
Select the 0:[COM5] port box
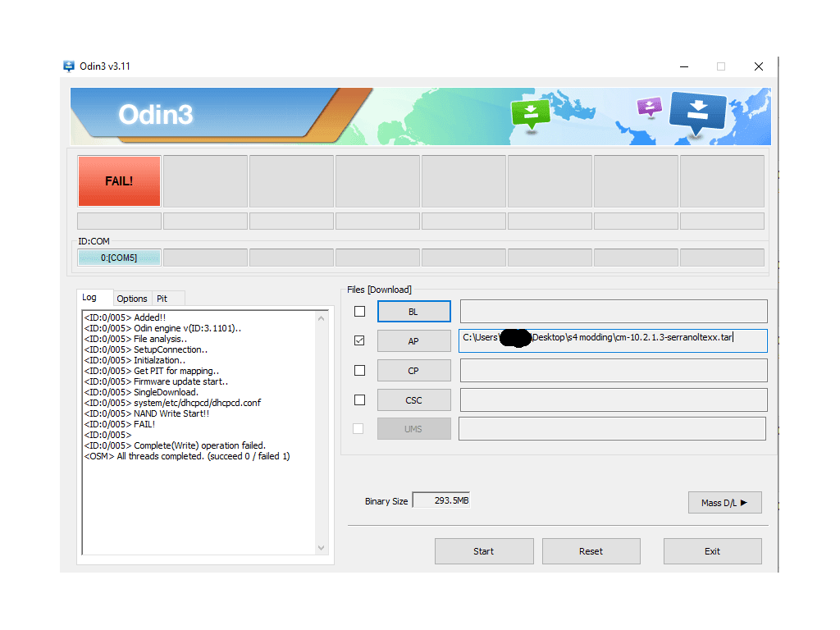pyautogui.click(x=119, y=258)
